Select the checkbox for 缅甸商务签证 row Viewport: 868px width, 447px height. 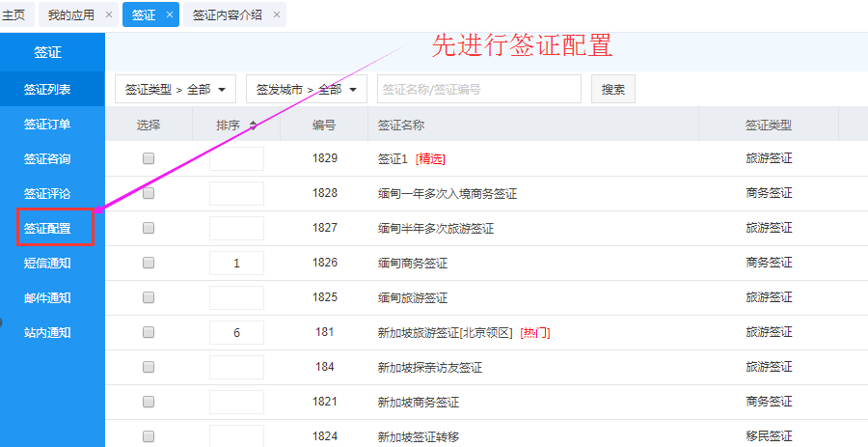149,263
